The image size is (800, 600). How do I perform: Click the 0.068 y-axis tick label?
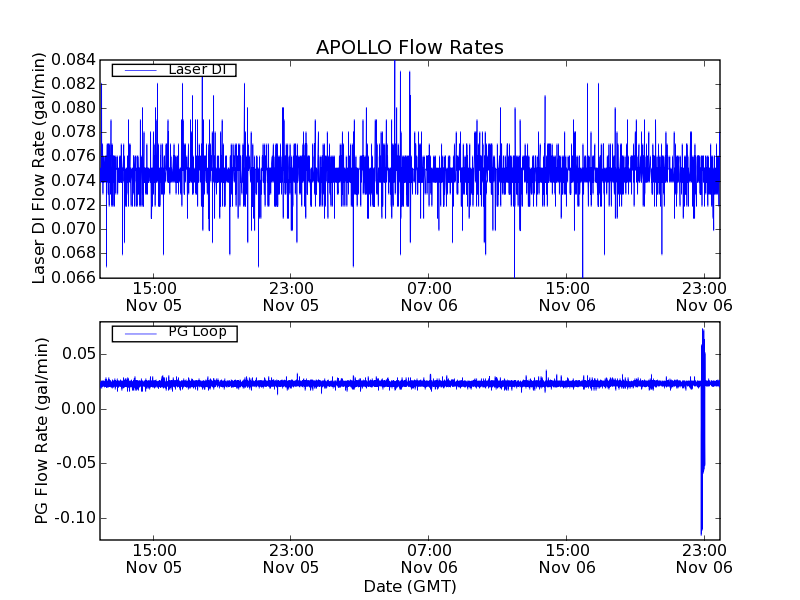click(73, 253)
